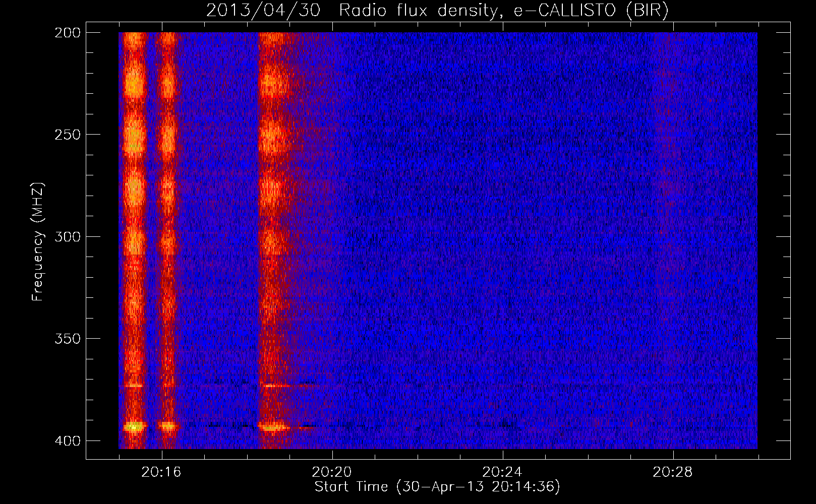Screen dimensions: 816x504
Task: Click the '300' frequency tick label
Action: 68,236
